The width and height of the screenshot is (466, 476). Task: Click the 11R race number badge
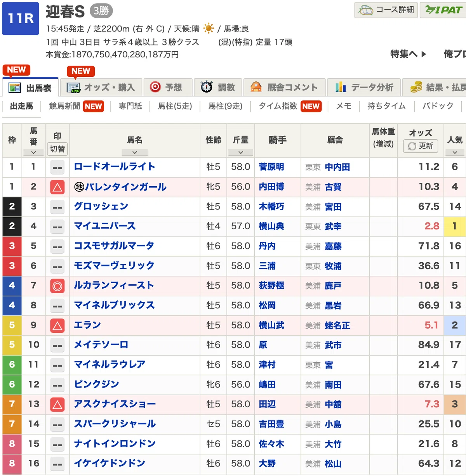click(21, 19)
